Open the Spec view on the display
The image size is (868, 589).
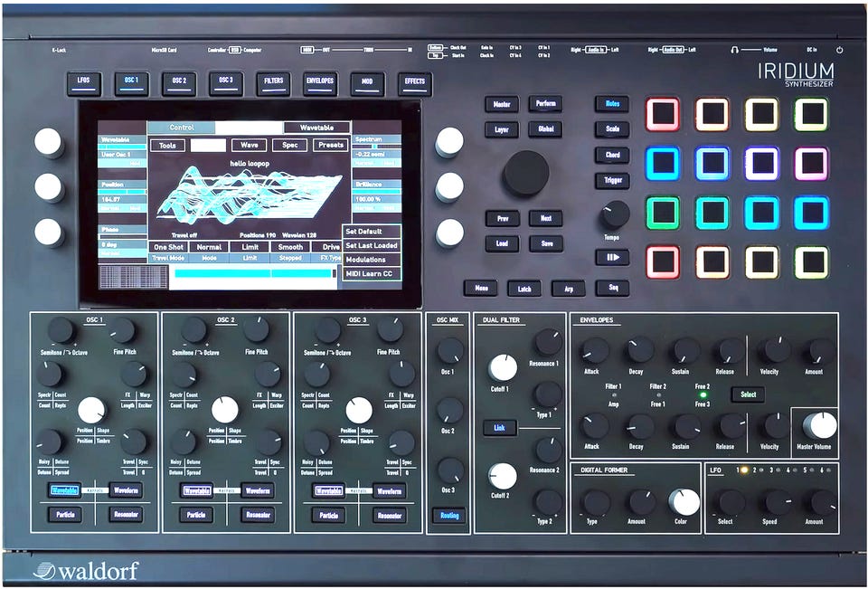[290, 145]
